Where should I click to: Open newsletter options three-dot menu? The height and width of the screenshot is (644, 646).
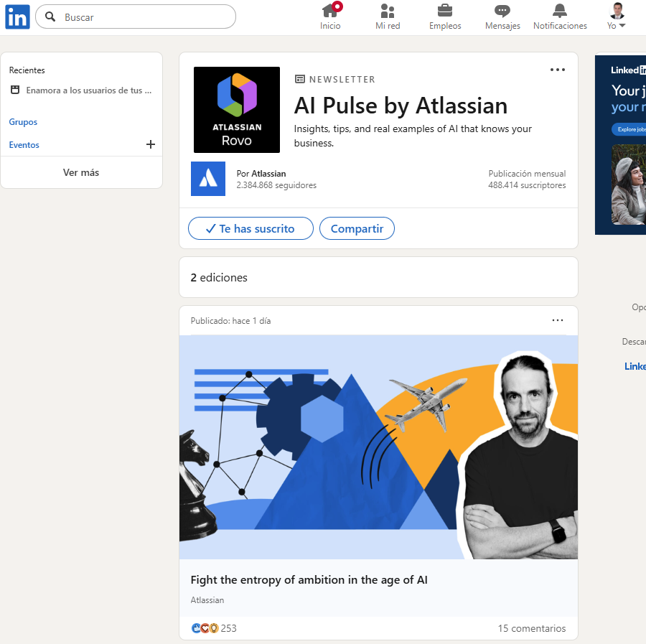pos(558,70)
